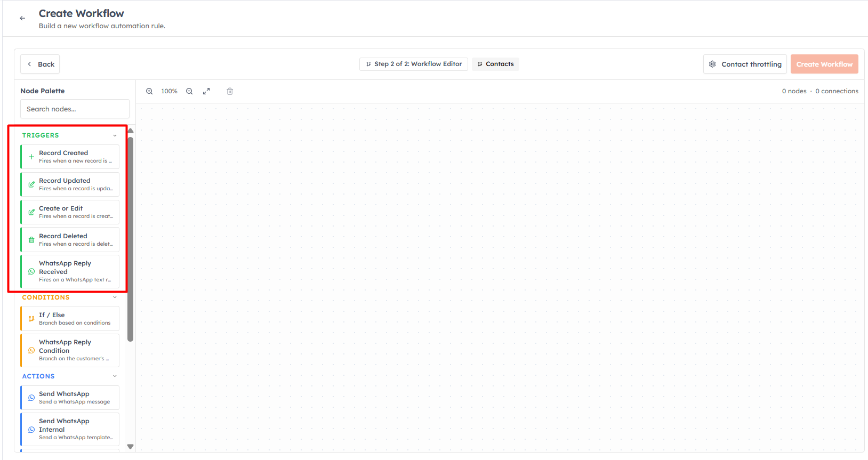Image resolution: width=868 pixels, height=460 pixels.
Task: Collapse the TRIGGERS section chevron
Action: point(115,135)
